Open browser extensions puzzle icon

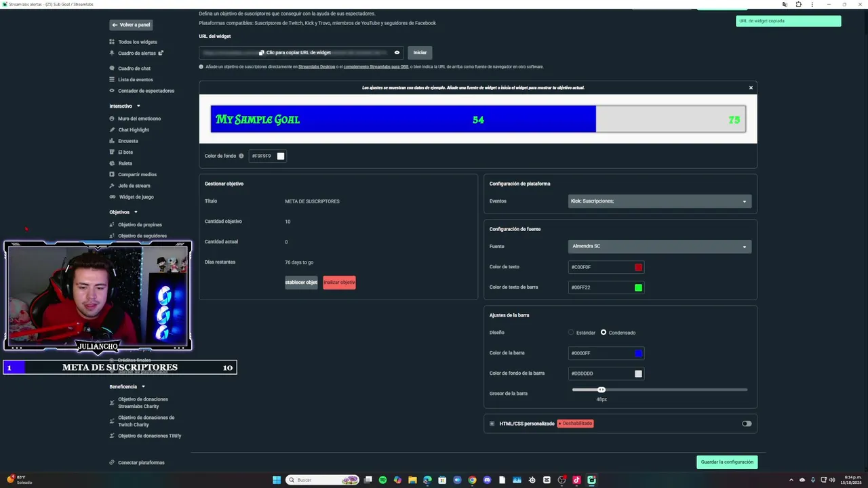(798, 4)
